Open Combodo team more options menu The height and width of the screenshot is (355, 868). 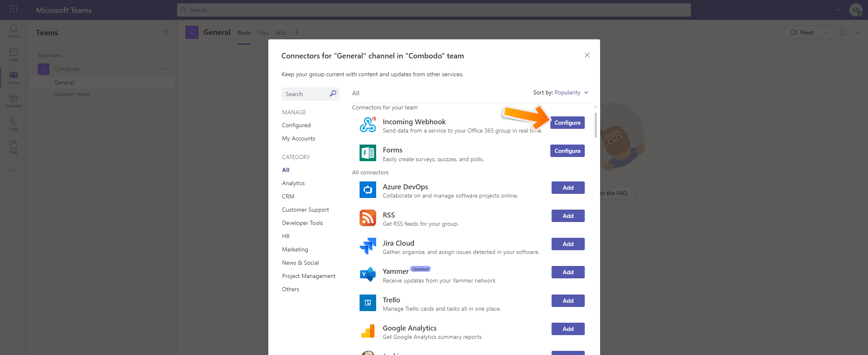[165, 69]
